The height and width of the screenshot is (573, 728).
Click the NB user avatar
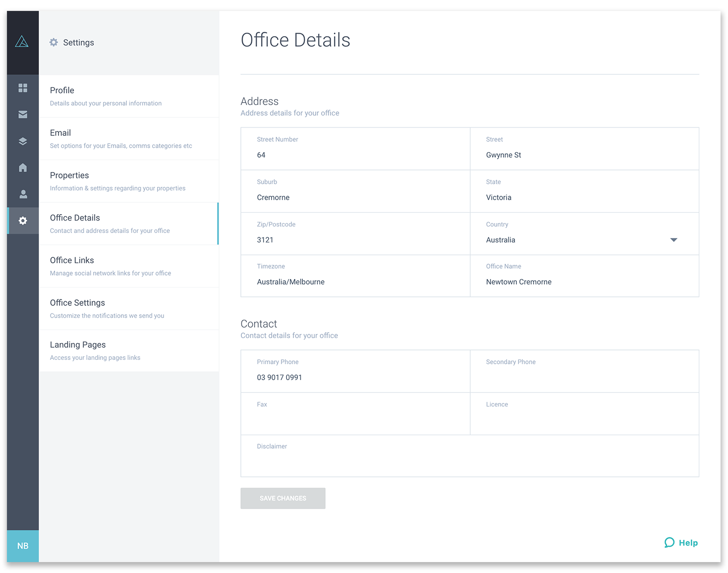point(23,546)
